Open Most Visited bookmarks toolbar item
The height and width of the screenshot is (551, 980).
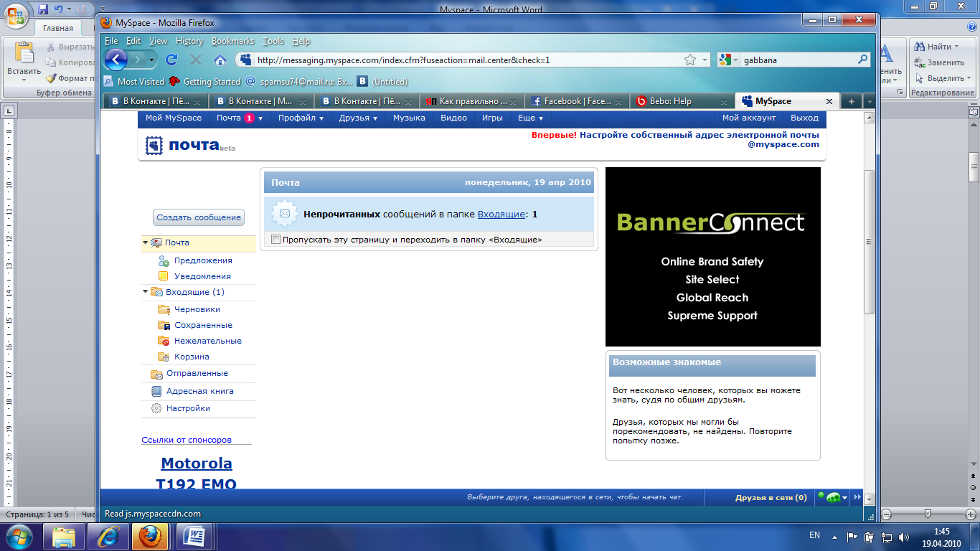coord(134,82)
